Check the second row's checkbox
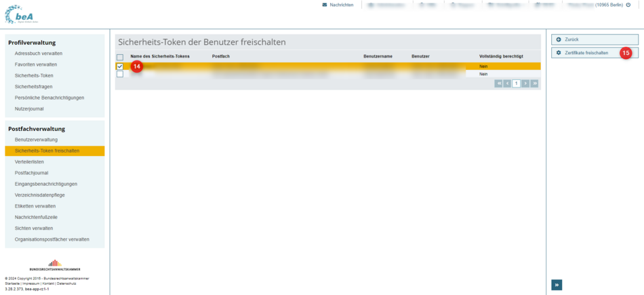Viewport: 644px width, 295px height. point(120,74)
